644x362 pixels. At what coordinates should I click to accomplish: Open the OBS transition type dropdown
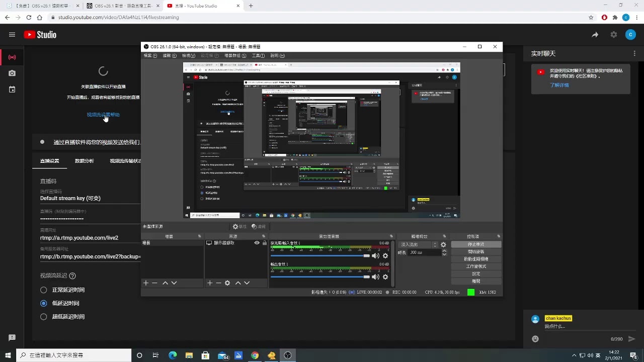[418, 245]
